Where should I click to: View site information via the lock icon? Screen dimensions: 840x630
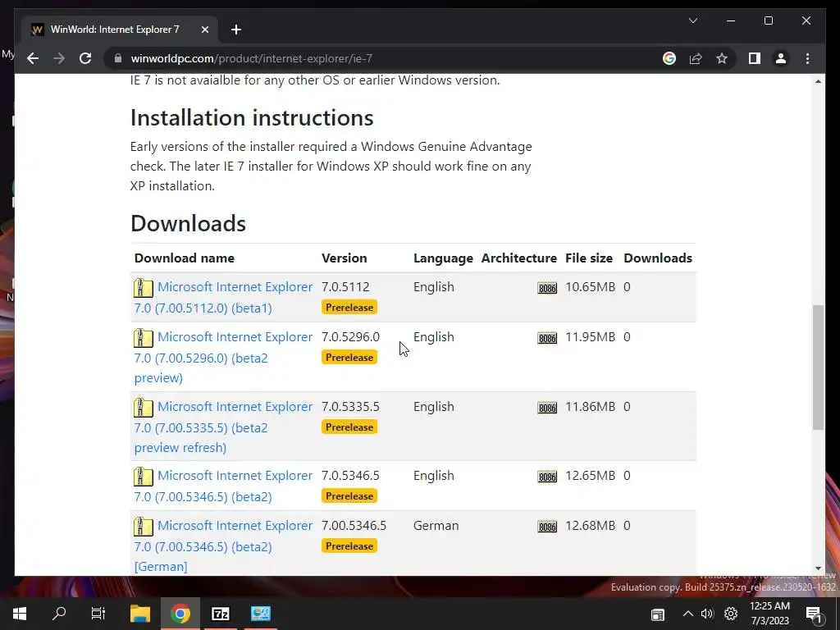point(118,58)
